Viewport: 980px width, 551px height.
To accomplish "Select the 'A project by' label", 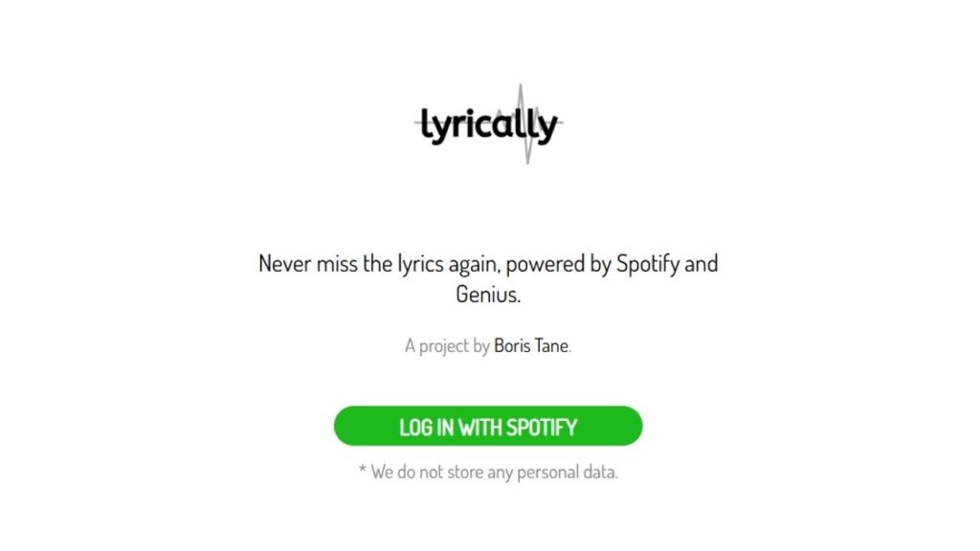I will [x=447, y=345].
